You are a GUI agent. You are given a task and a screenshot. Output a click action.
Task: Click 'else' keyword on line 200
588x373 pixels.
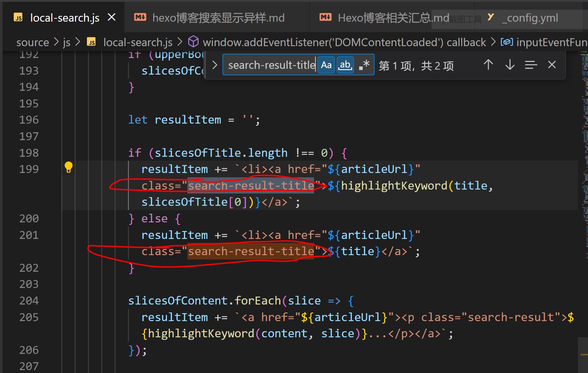tap(154, 218)
